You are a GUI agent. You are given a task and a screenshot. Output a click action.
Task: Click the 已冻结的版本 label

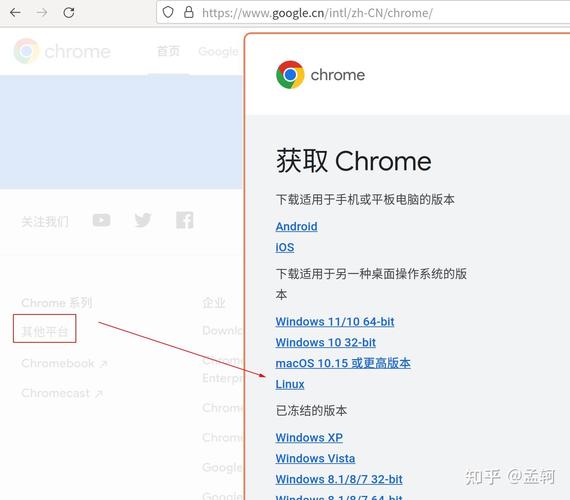(x=311, y=411)
